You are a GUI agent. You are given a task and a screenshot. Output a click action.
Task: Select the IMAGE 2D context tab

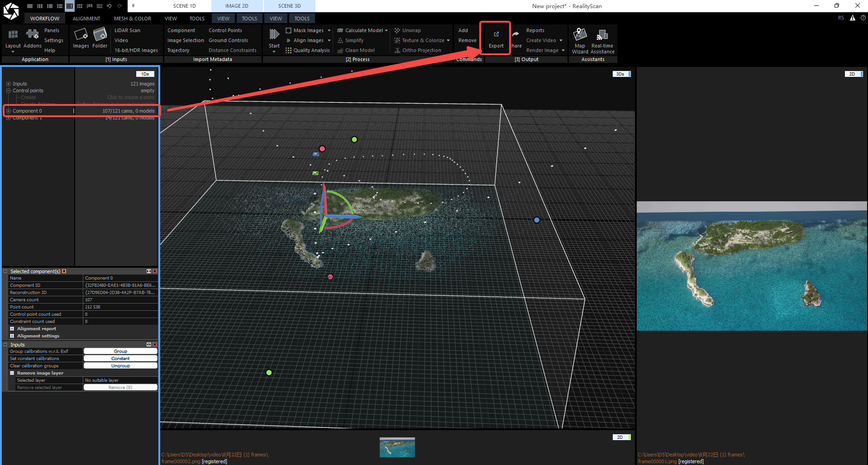(x=237, y=6)
